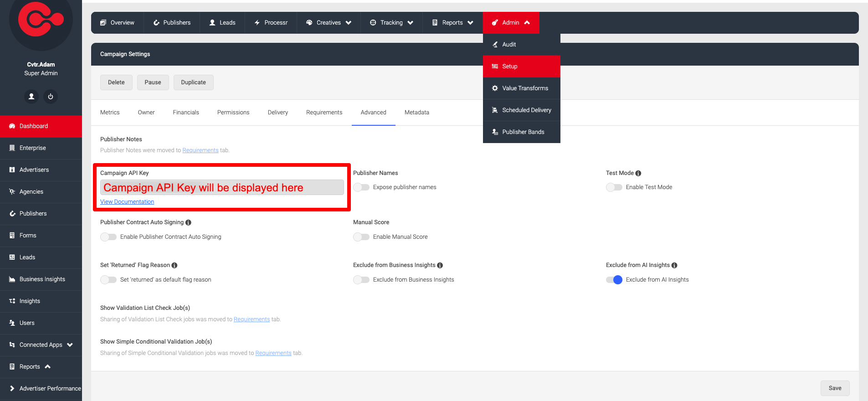Click the top nav Publishers icon
This screenshot has height=401, width=868.
[156, 23]
